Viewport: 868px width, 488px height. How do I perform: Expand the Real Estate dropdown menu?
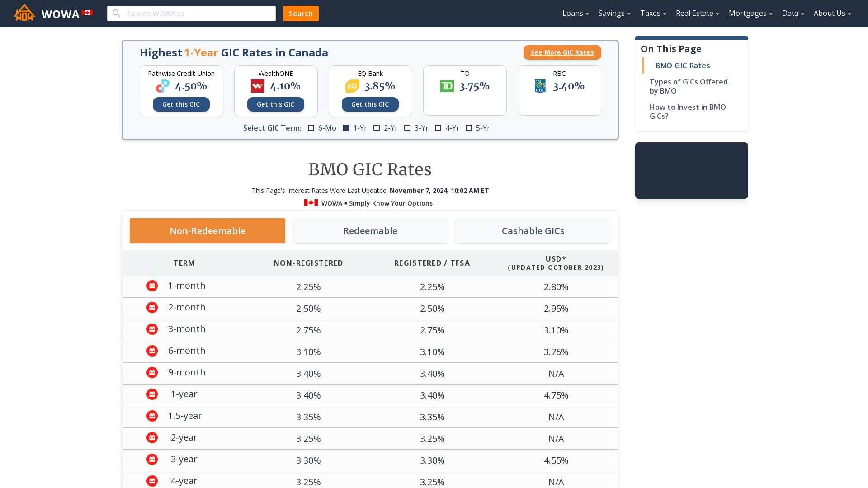[x=698, y=13]
